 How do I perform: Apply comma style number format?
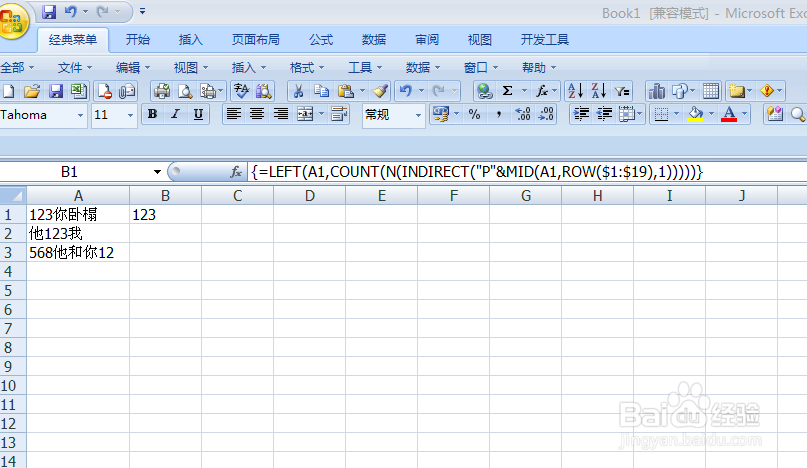[498, 114]
